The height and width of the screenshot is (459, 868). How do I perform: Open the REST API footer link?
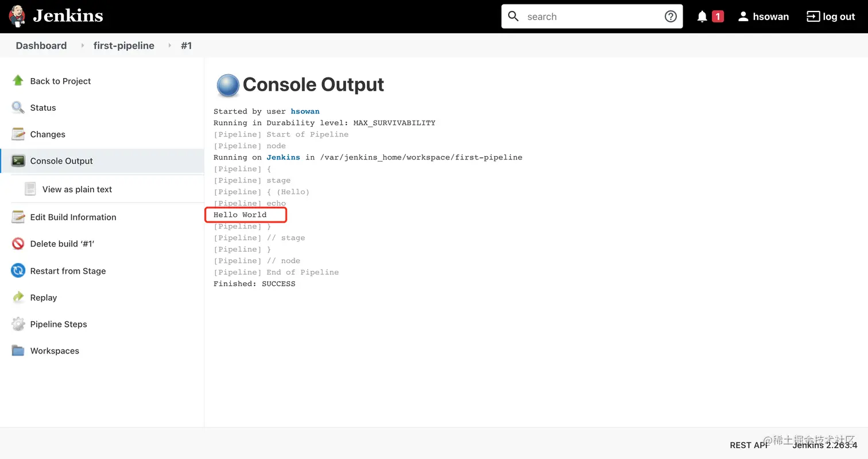click(749, 445)
